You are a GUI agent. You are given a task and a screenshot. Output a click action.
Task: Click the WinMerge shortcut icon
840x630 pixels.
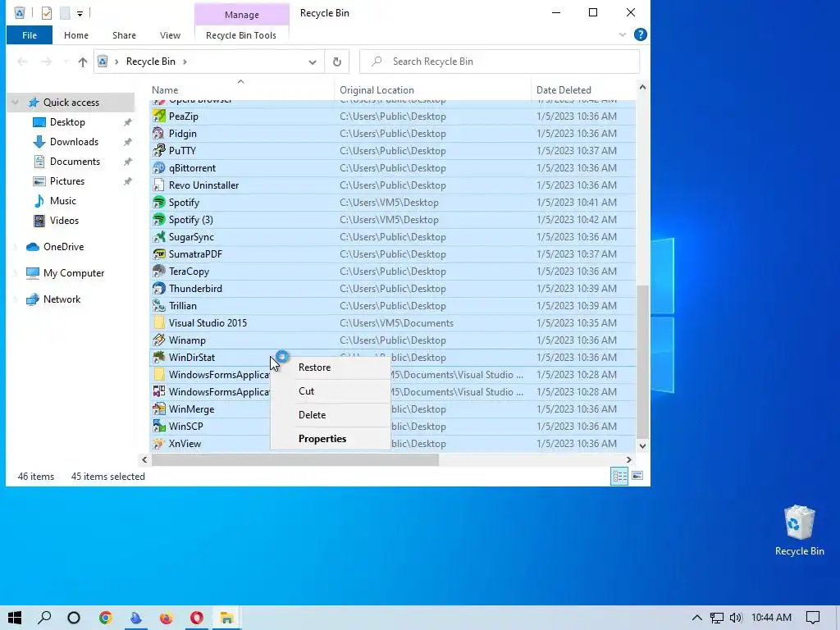(x=158, y=409)
